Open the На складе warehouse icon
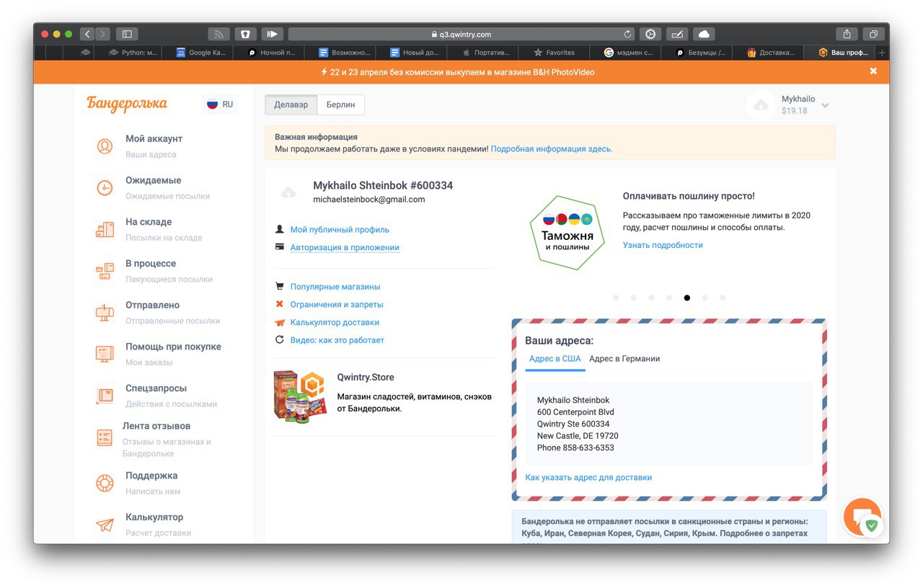 pos(105,230)
